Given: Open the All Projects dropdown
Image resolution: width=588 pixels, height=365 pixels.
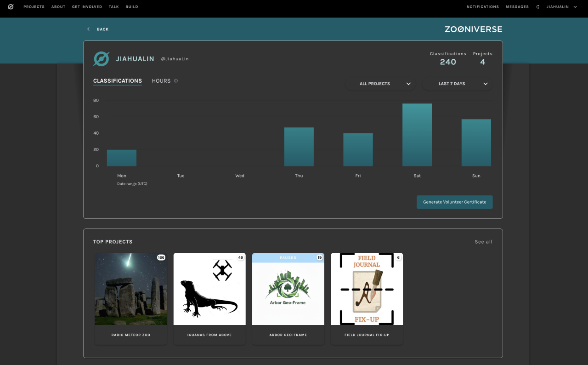Looking at the screenshot, I should point(380,84).
